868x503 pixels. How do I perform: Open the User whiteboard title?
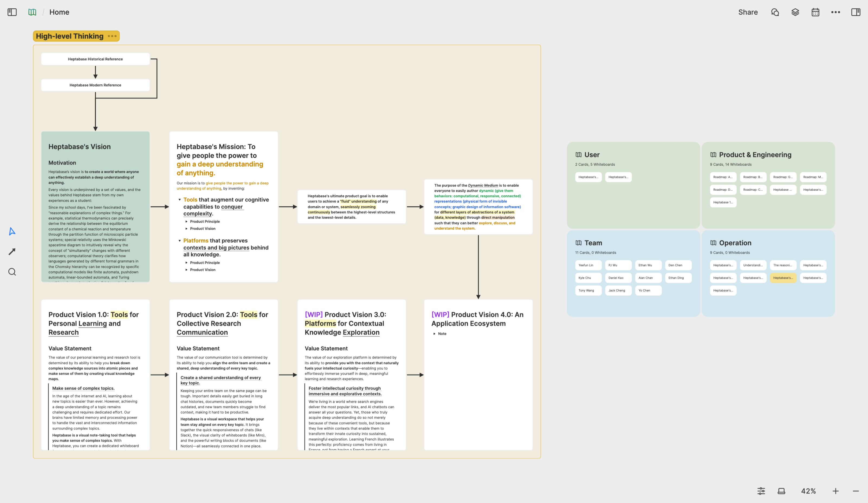pos(592,155)
